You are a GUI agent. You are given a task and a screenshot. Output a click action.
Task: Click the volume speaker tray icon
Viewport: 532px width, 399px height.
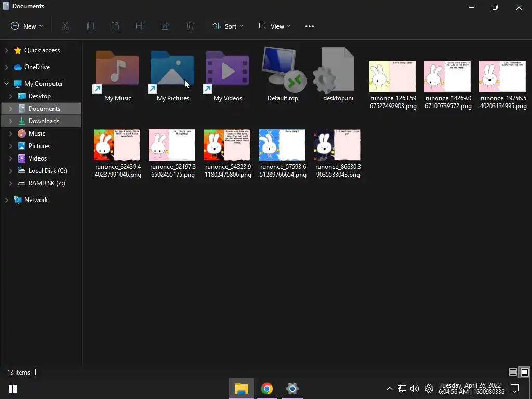pos(414,389)
